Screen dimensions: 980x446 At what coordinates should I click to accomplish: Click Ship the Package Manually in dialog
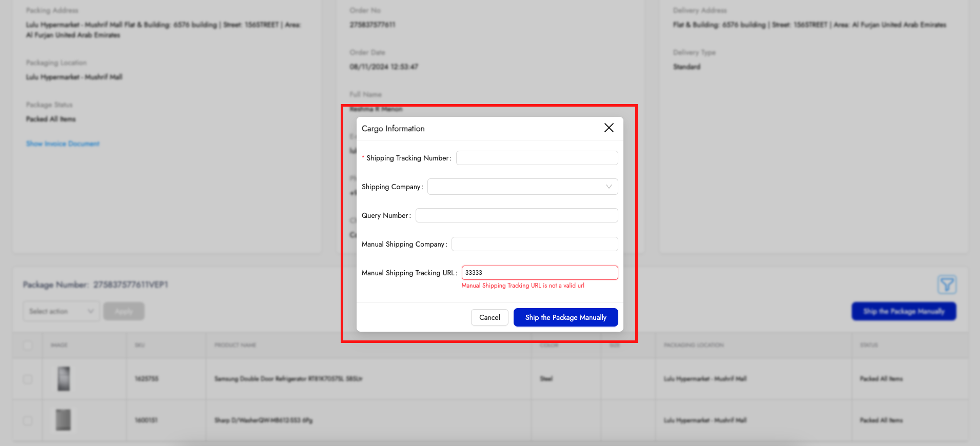point(565,317)
